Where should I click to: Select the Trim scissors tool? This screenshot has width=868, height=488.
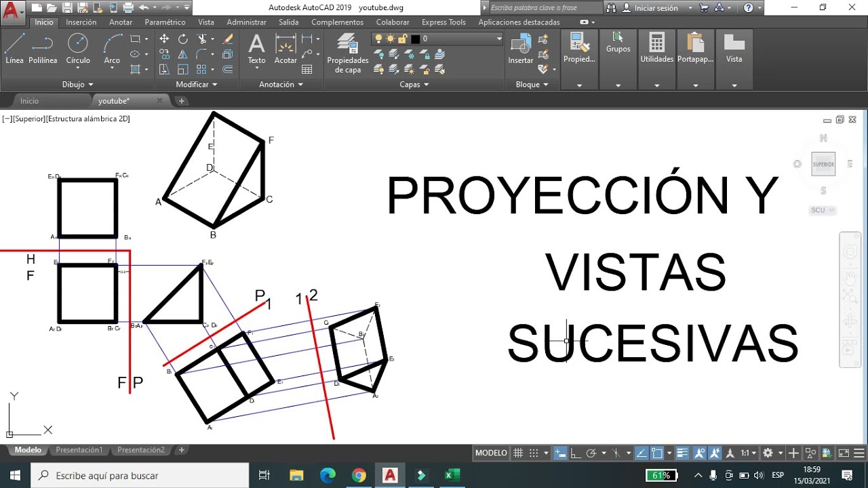pyautogui.click(x=201, y=39)
